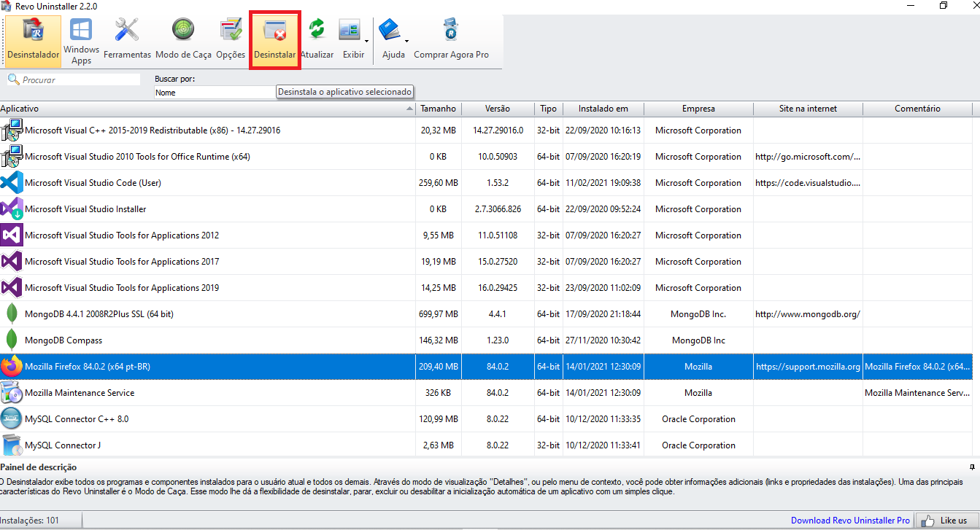Open Download Revo Uninstaller Pro link

point(850,521)
